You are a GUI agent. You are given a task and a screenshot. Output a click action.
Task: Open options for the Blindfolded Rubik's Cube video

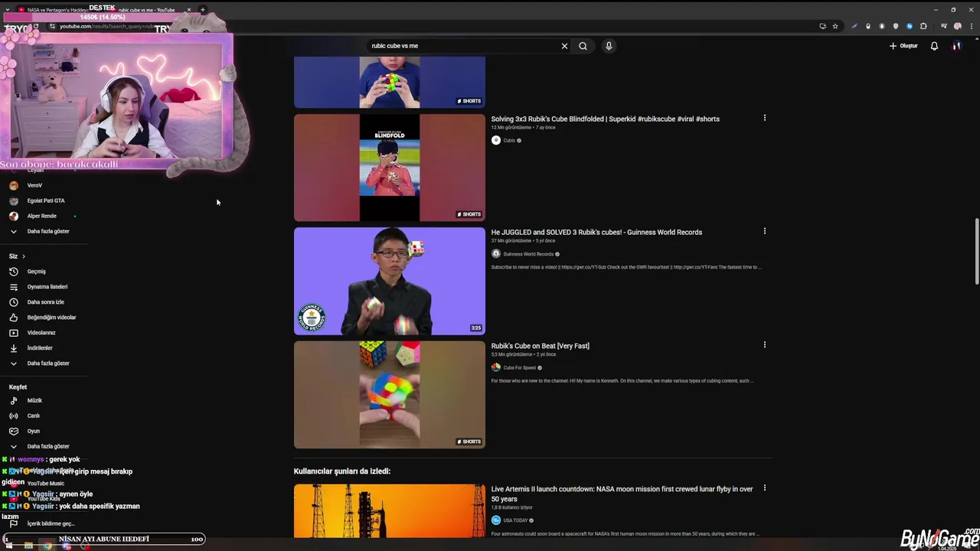(764, 118)
